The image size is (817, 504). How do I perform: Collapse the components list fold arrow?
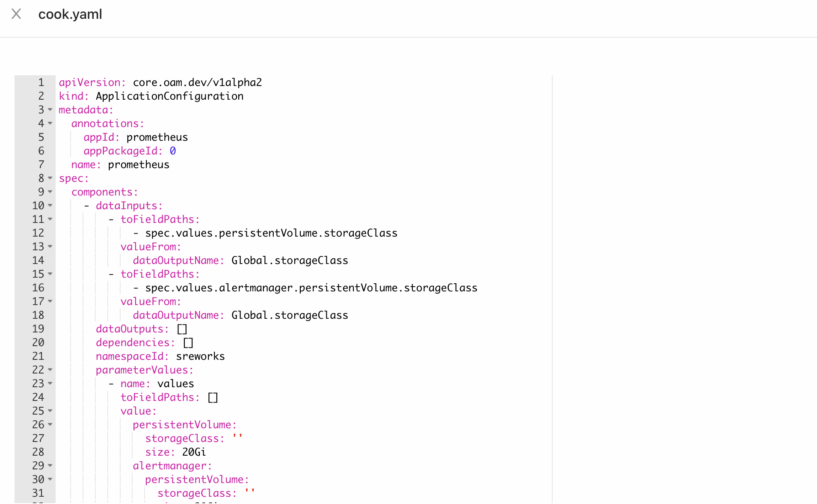[x=50, y=192]
